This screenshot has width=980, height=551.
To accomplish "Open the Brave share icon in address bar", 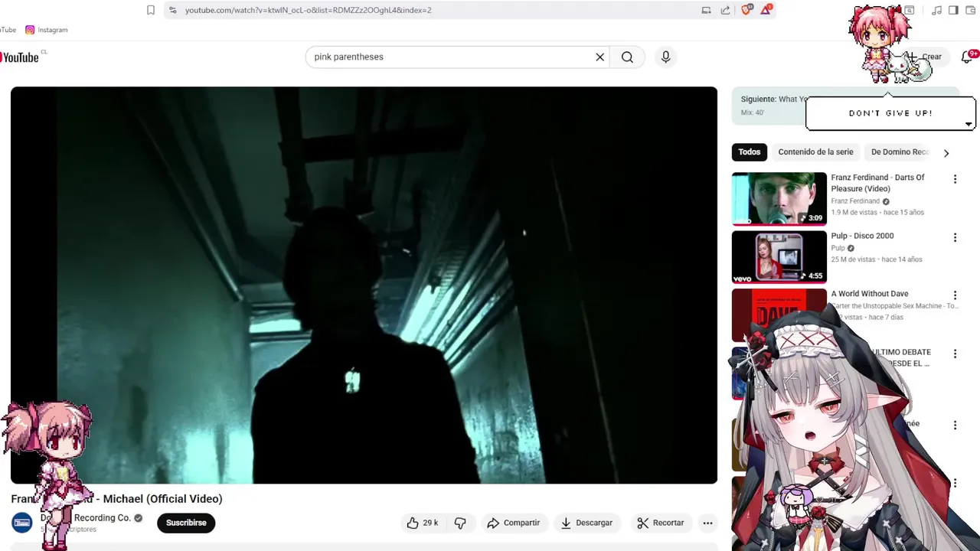I will pyautogui.click(x=725, y=10).
